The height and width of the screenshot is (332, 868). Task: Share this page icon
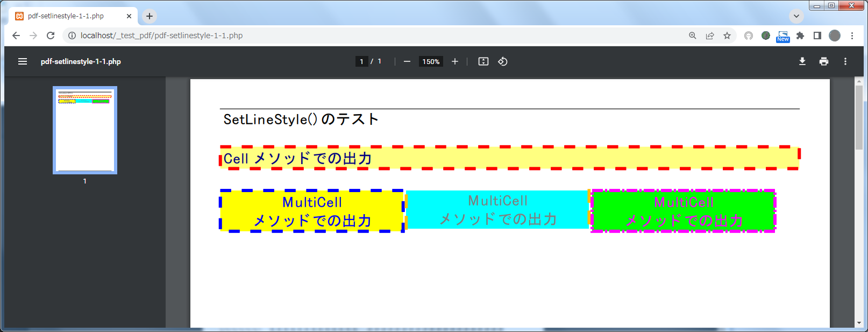(710, 36)
